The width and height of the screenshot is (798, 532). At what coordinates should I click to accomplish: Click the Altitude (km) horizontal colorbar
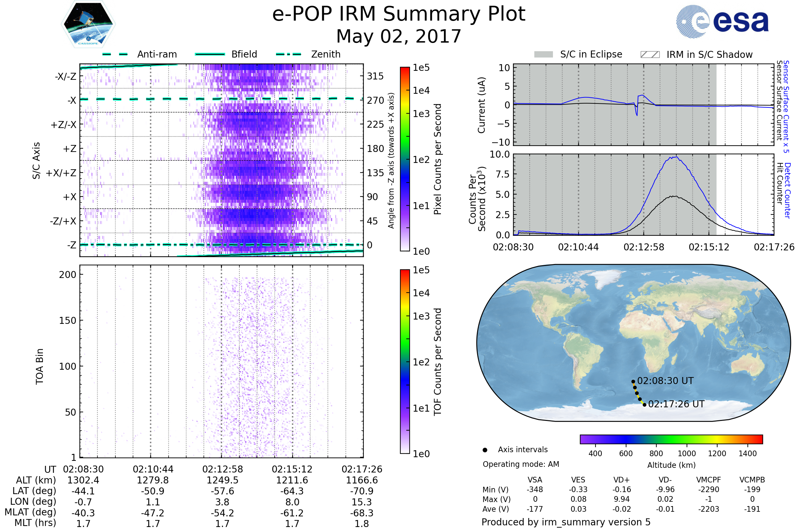tap(671, 439)
